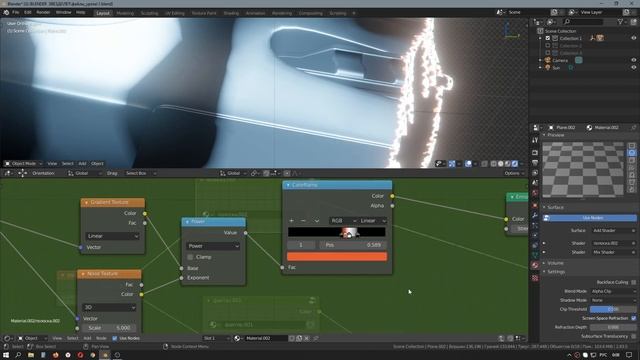Open Power operation dropdown in Math node
Screen dimensions: 640x360
pyautogui.click(x=213, y=246)
